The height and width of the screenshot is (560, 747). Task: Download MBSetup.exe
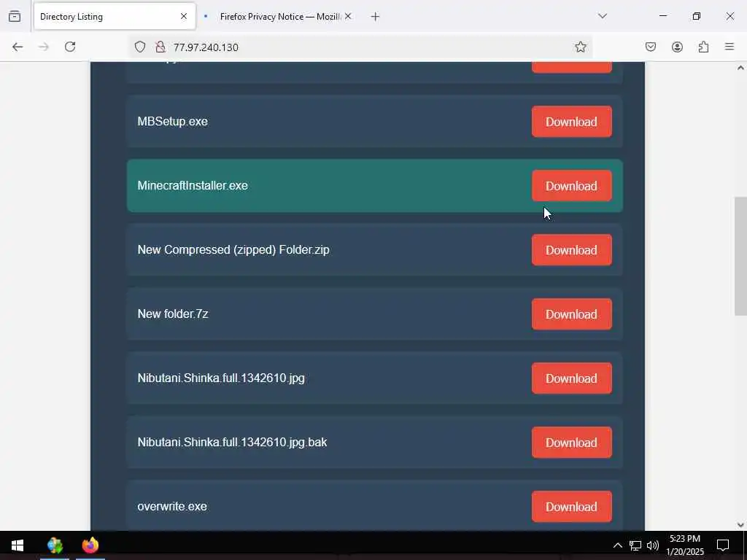pyautogui.click(x=572, y=122)
